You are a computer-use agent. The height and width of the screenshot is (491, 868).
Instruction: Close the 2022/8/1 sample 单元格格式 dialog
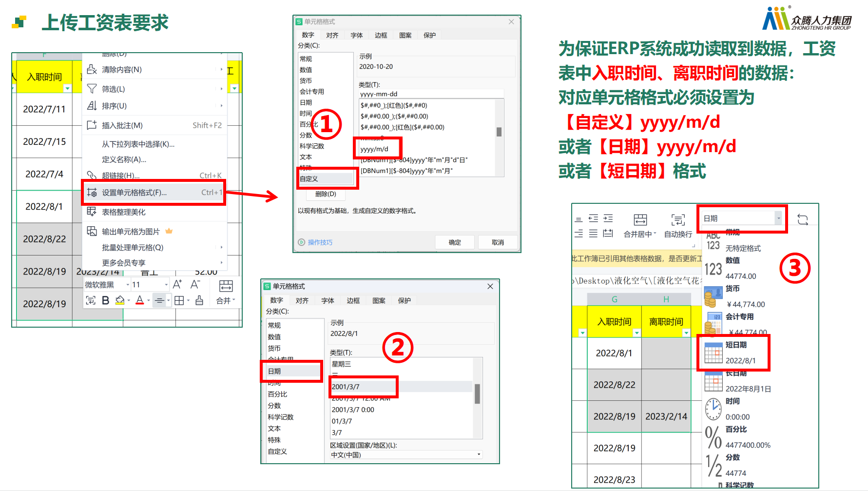490,286
